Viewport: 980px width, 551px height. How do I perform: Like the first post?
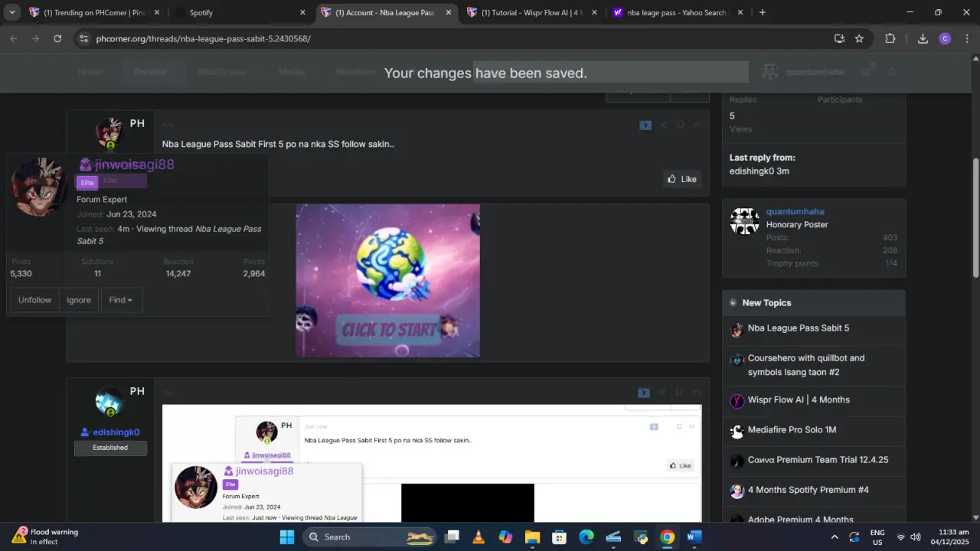(x=682, y=179)
